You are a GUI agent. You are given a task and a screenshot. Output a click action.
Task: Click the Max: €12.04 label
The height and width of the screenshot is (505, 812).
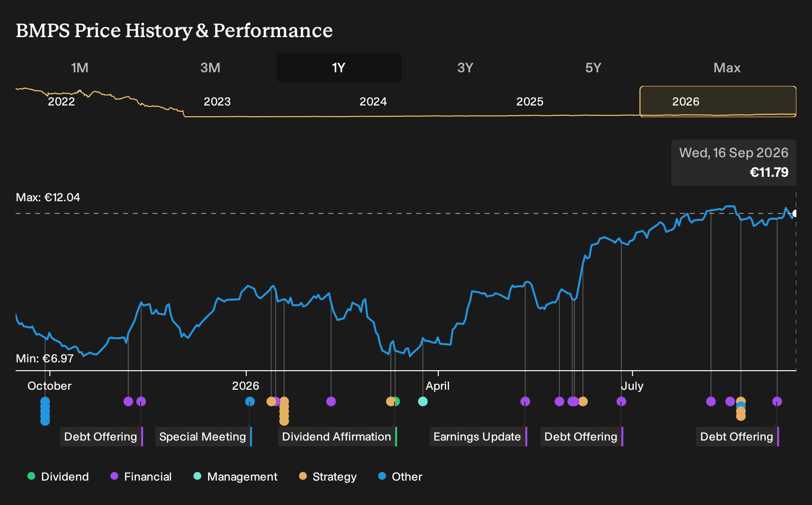48,197
